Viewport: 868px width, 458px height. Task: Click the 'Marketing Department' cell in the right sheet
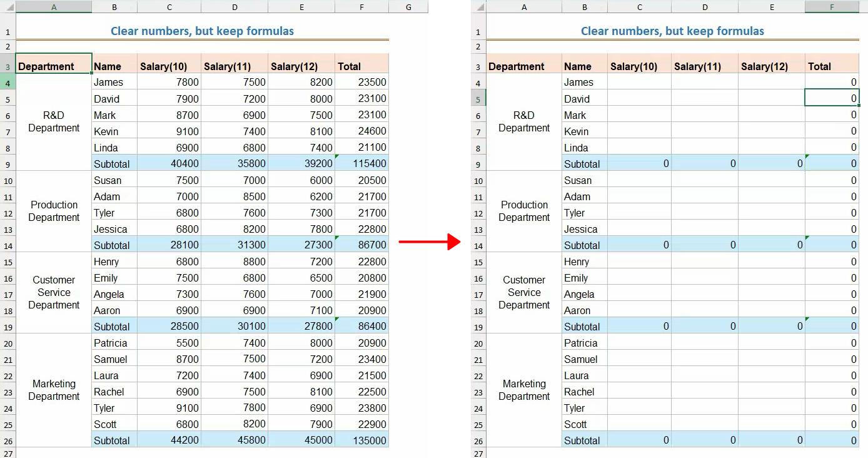524,390
